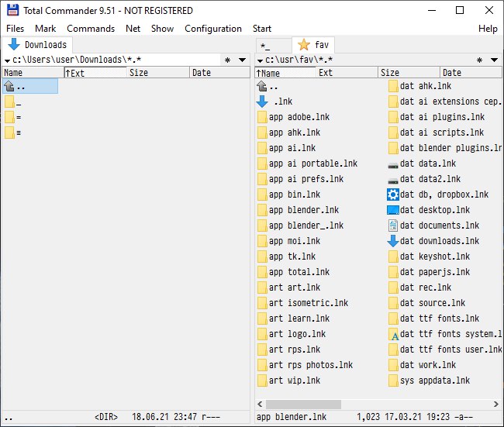The width and height of the screenshot is (504, 427).
Task: Select the '=' folder in left panel
Action: [x=13, y=117]
